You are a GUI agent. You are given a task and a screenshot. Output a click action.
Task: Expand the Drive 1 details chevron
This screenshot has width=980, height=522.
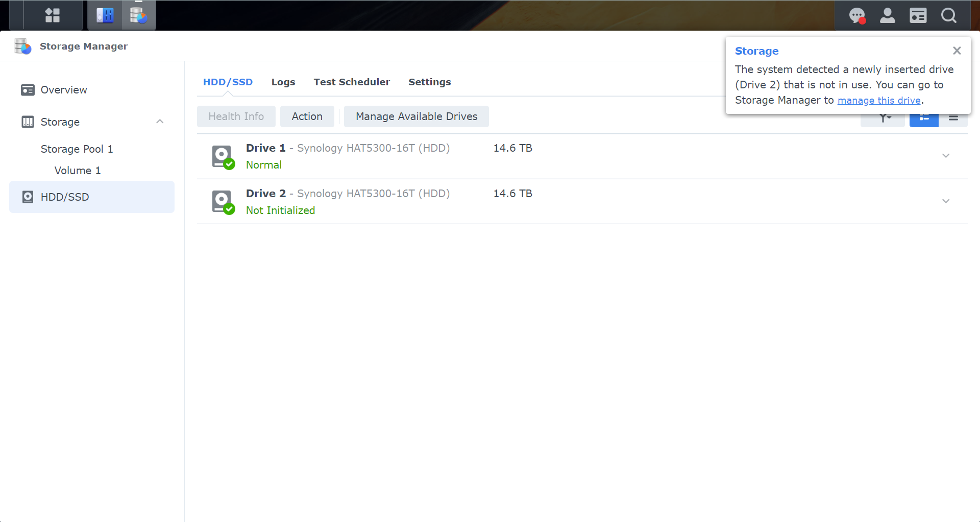click(x=946, y=156)
